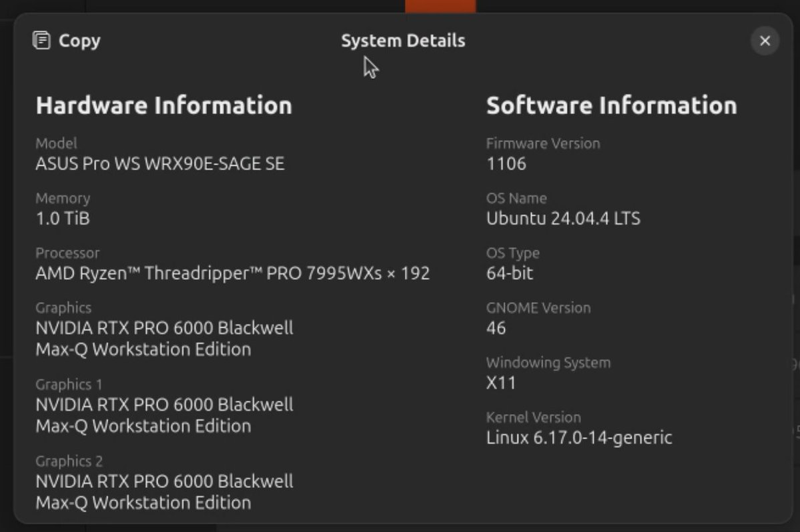Click the OS Name label
800x532 pixels.
[x=516, y=198]
